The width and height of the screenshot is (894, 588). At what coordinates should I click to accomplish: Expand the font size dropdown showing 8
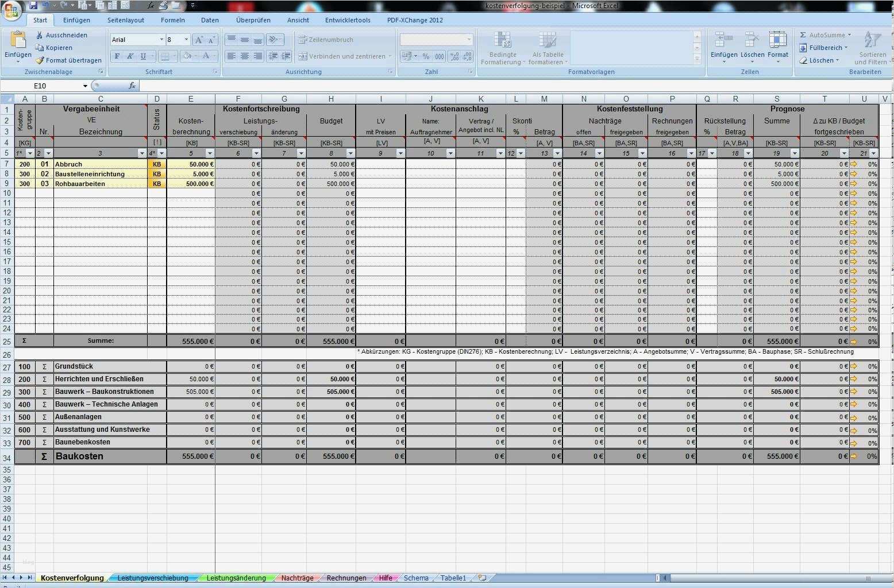tap(186, 39)
